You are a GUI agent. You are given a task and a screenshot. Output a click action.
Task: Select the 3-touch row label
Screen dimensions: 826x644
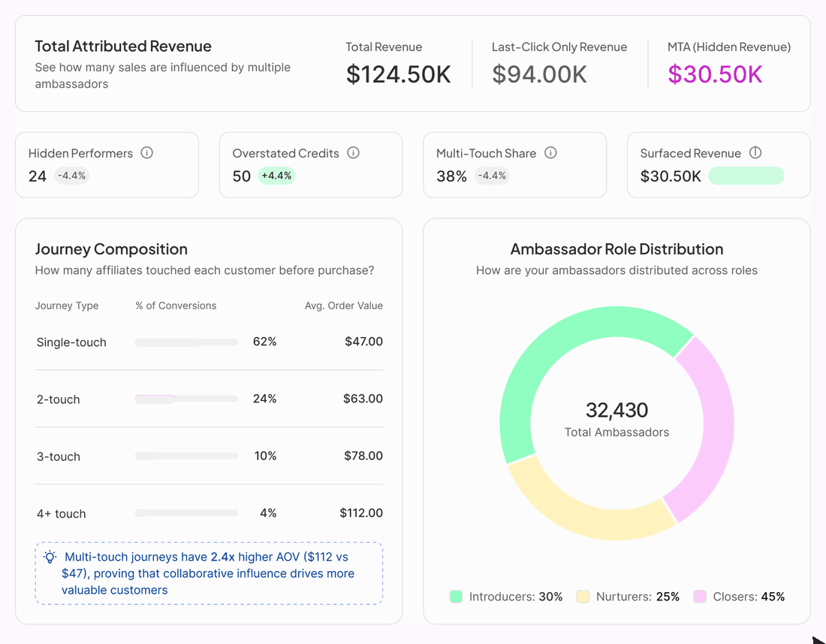(x=58, y=456)
